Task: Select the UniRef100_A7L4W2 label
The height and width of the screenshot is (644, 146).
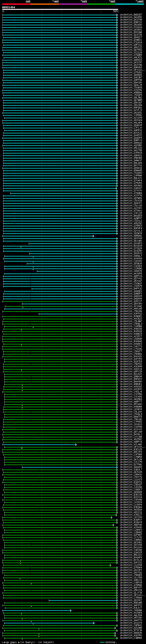Action: tap(131, 445)
